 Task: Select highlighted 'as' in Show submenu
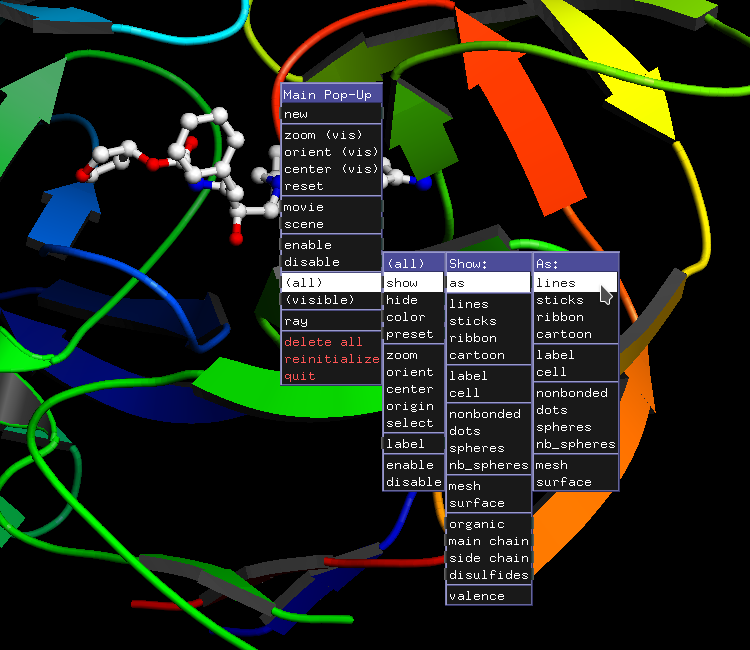[x=488, y=283]
